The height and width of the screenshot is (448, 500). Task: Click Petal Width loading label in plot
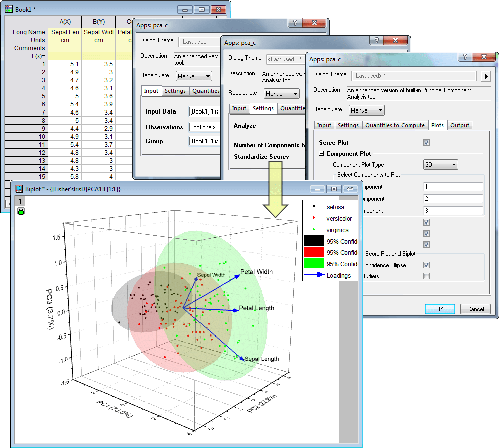(256, 272)
